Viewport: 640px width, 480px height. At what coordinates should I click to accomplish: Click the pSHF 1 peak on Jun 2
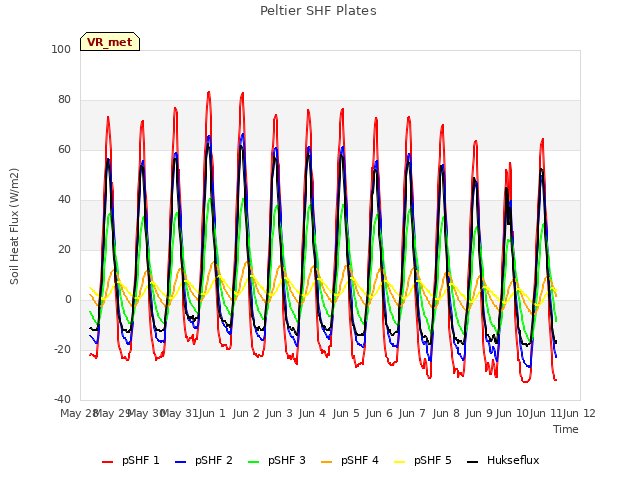242,93
